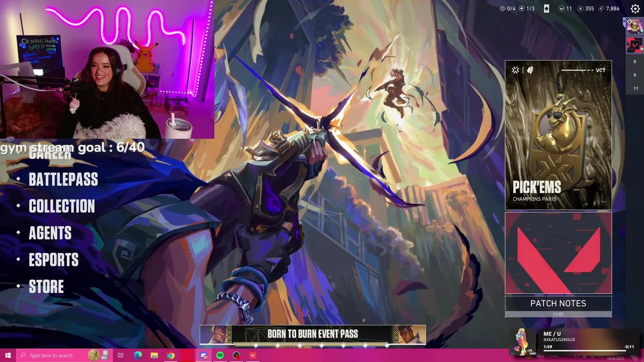Click the webcam overlay of the streamer
Viewport: 644px width, 362px height.
[x=107, y=69]
